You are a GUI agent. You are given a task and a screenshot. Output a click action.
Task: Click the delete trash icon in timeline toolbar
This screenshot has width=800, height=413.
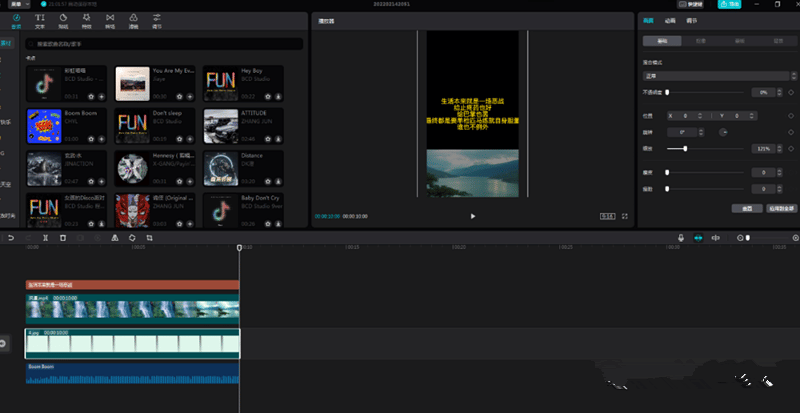point(62,238)
